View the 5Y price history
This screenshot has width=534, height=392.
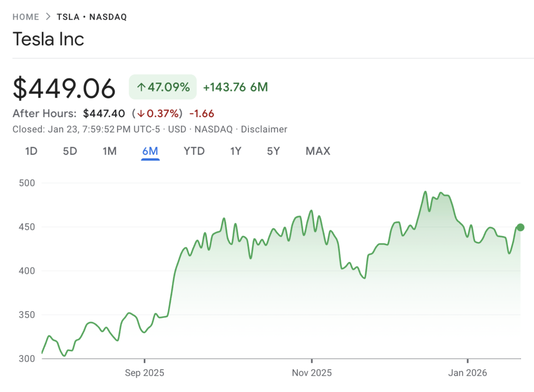point(273,151)
